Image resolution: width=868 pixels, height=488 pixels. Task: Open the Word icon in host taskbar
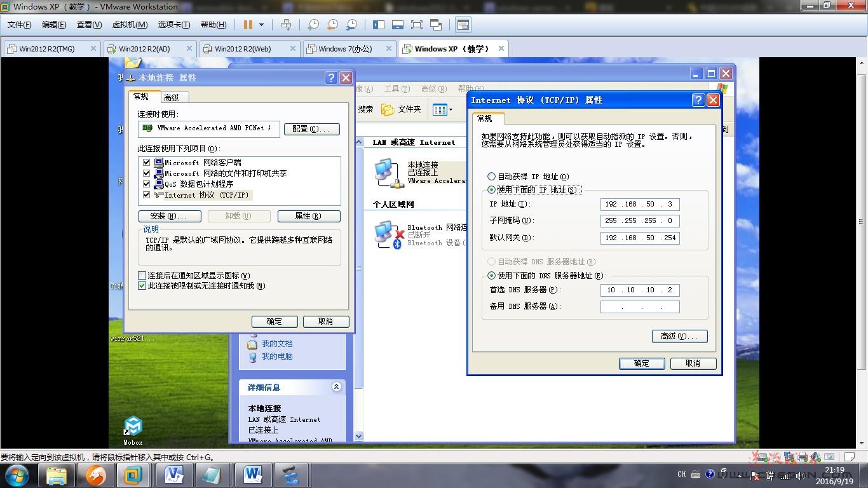(253, 475)
